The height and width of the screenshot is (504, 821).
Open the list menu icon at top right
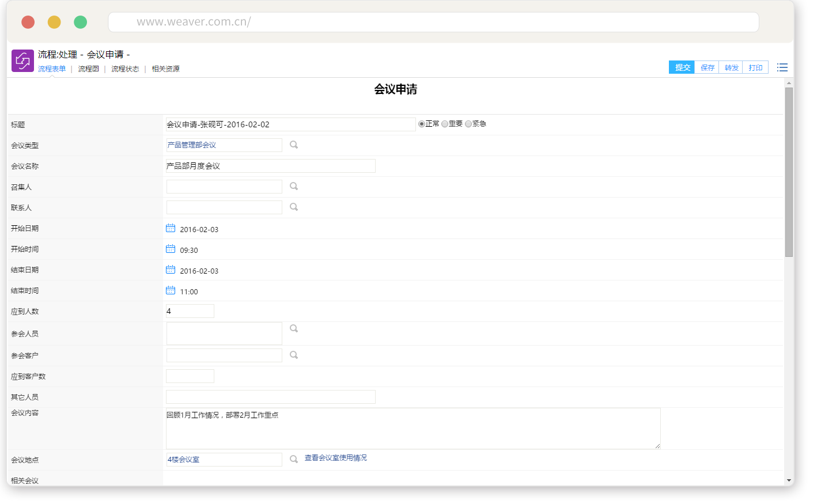(782, 67)
